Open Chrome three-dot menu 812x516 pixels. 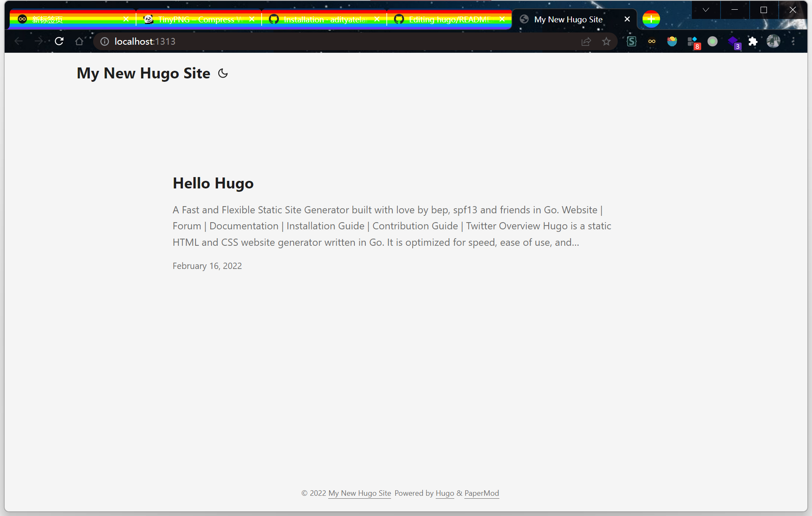[793, 41]
